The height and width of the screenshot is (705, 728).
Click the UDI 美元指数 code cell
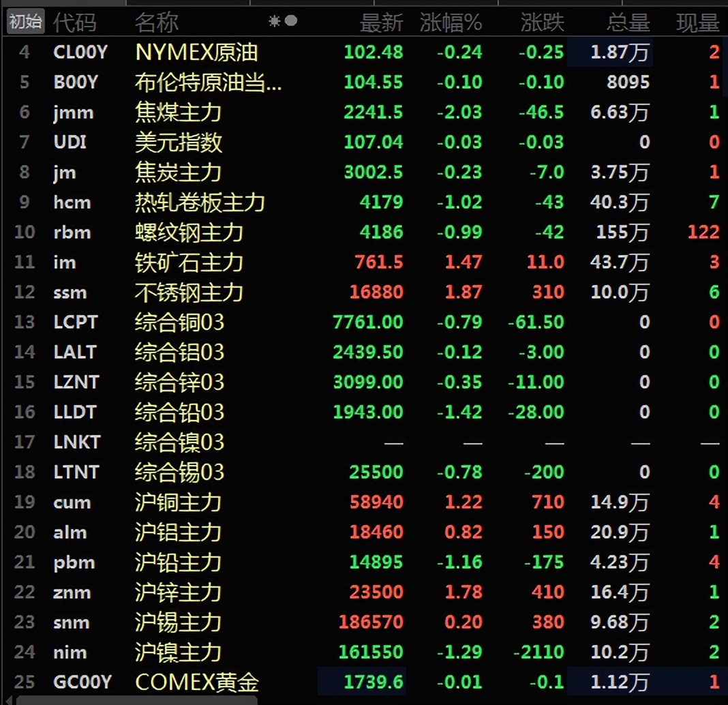click(x=70, y=142)
